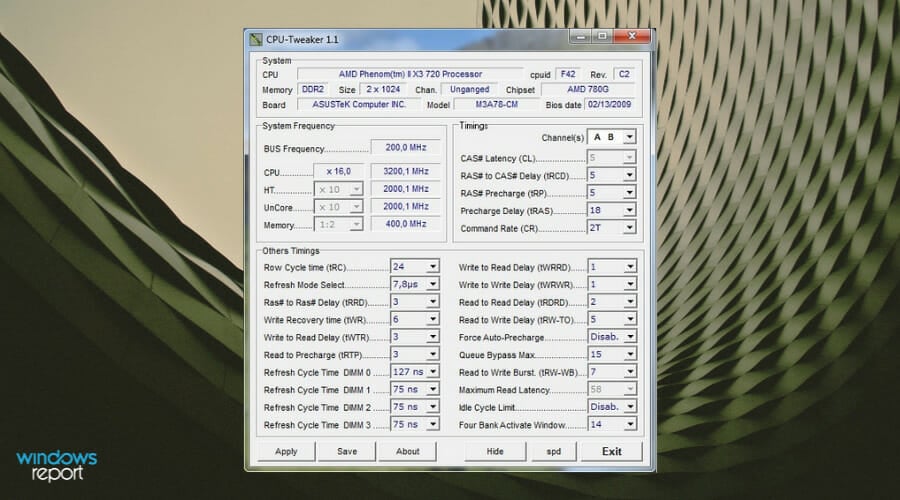This screenshot has height=500, width=900.
Task: Open the Precharge Delay (tRAS) dropdown
Action: (x=611, y=211)
